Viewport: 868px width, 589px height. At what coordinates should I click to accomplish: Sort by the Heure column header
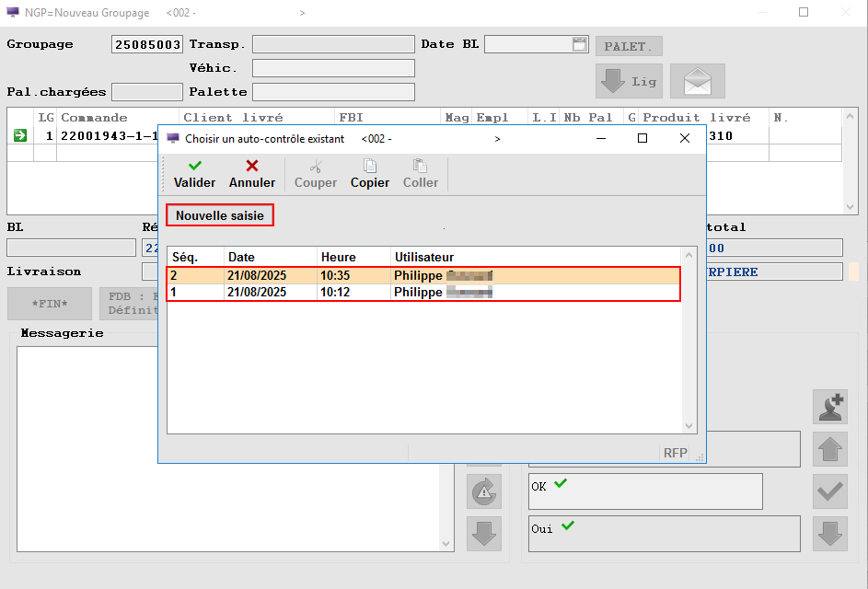pyautogui.click(x=353, y=257)
